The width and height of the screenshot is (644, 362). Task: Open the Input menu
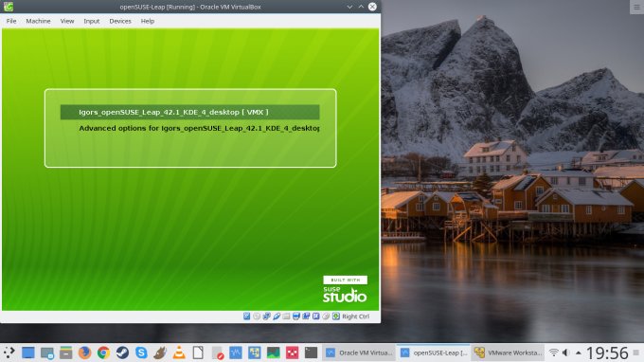(92, 21)
